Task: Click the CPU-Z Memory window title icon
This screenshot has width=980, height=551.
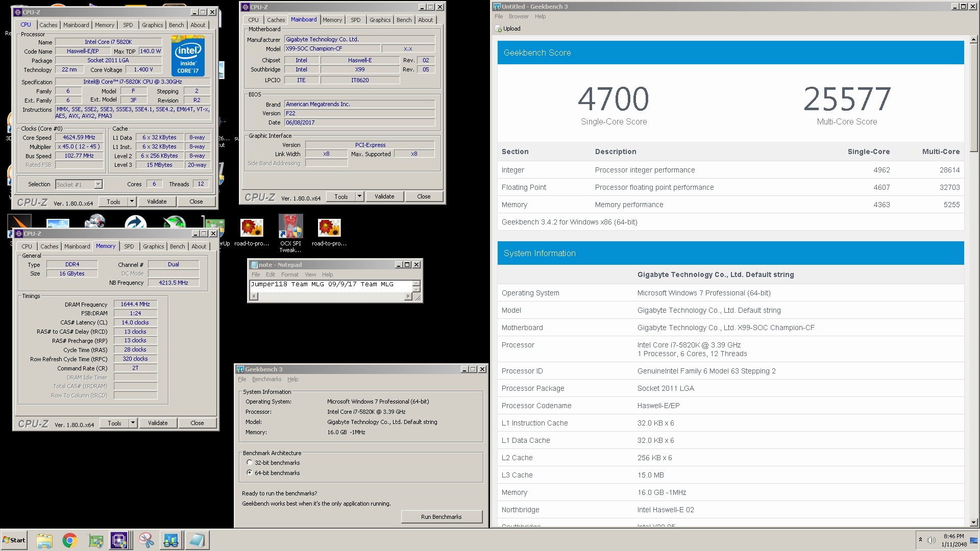Action: click(x=18, y=234)
